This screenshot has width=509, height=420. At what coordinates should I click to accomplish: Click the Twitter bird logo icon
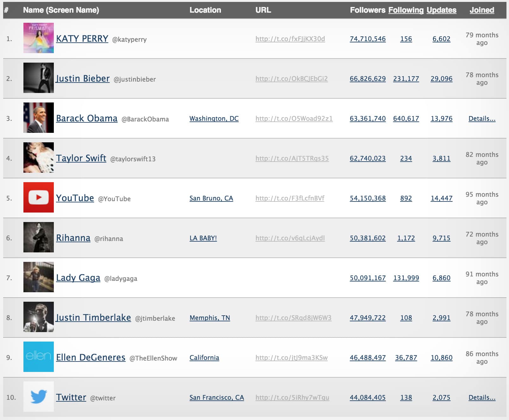point(38,397)
